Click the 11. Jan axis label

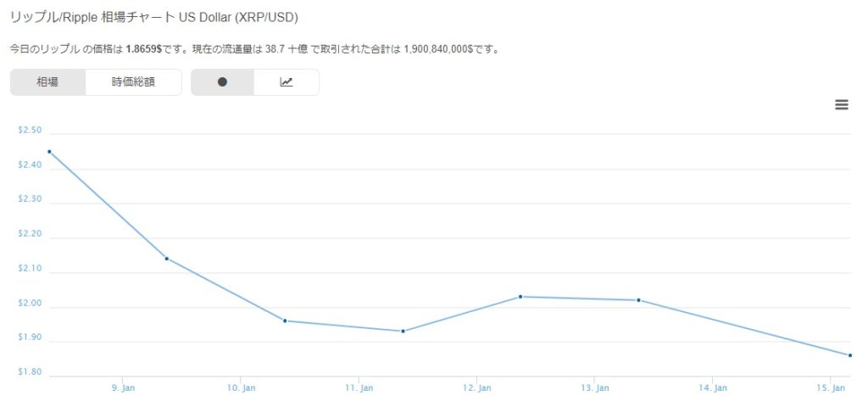359,388
